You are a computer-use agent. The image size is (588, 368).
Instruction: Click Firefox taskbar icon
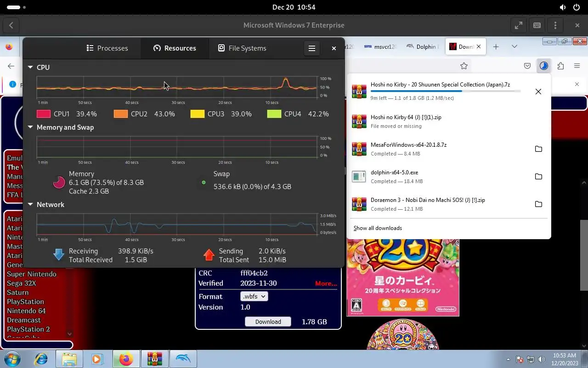click(126, 359)
